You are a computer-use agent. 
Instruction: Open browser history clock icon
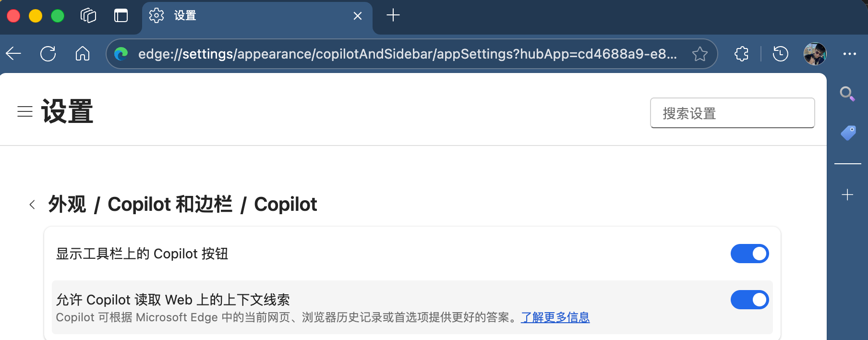[780, 54]
